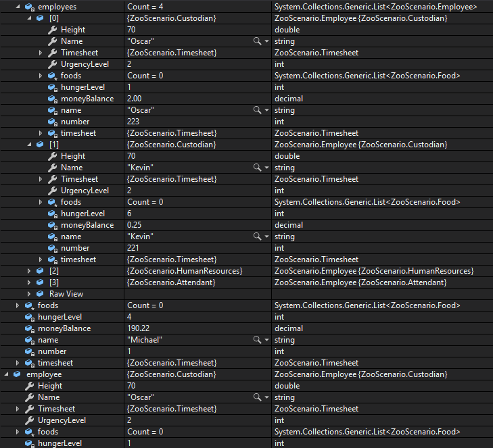Select the moneyBalance row showing 2.00
The image size is (493, 448).
[88, 99]
